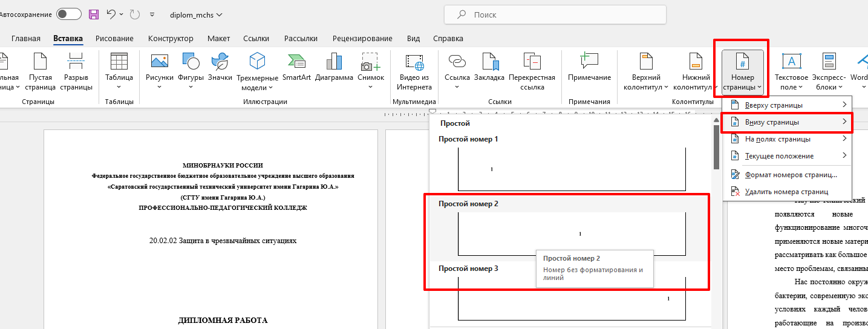Insert Видео из Интернета
The width and height of the screenshot is (868, 329).
coord(414,71)
